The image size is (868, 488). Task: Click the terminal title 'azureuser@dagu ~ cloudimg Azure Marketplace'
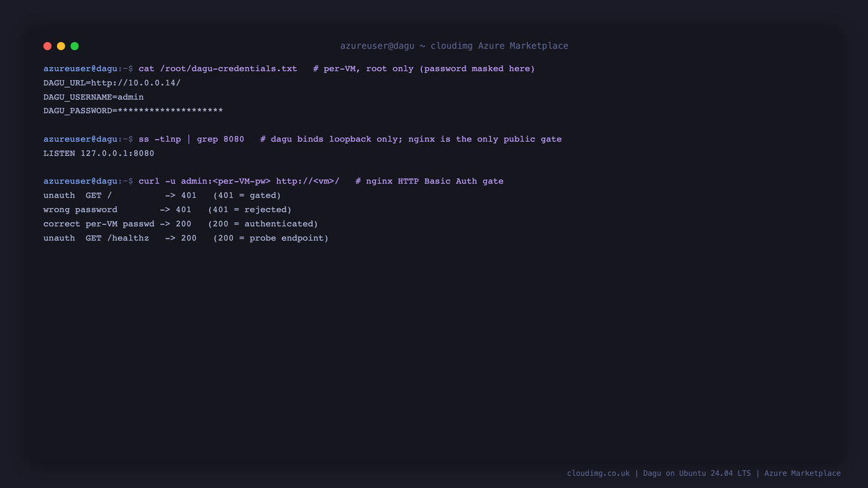[x=454, y=46]
